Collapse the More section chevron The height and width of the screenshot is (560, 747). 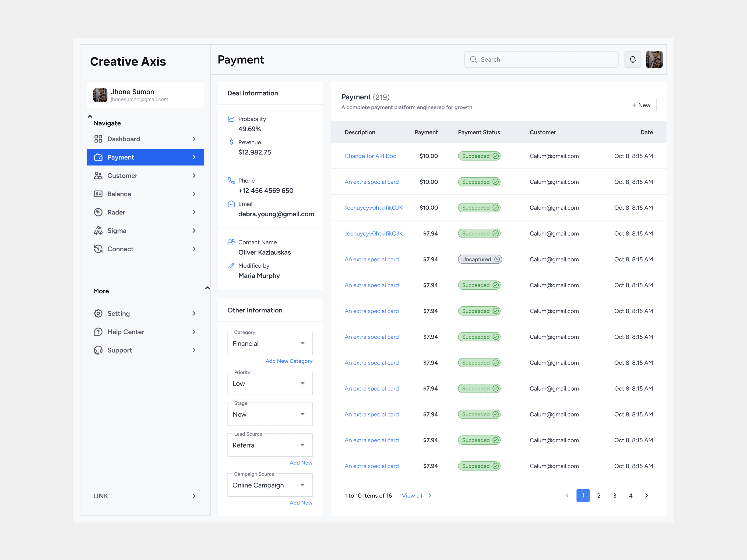(207, 288)
